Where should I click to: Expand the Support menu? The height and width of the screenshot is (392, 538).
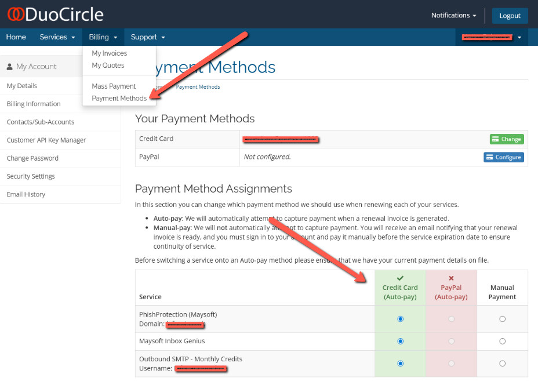point(148,37)
